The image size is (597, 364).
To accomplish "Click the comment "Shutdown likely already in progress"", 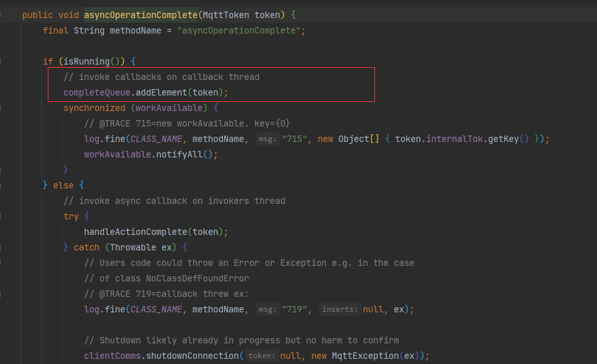I will point(241,340).
